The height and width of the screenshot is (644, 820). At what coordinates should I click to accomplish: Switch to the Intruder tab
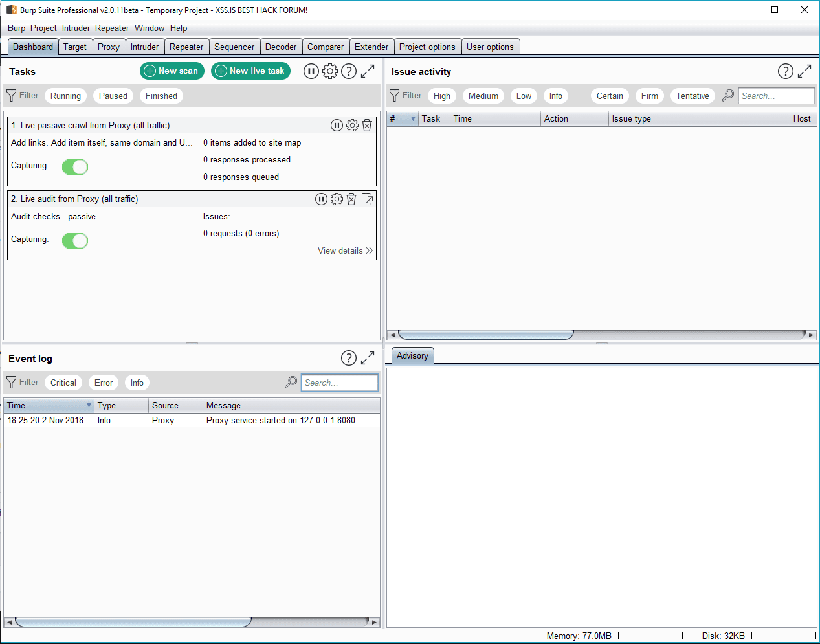point(144,47)
